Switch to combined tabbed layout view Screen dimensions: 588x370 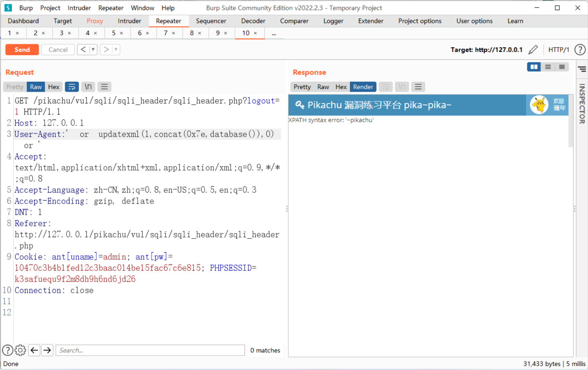coord(562,67)
